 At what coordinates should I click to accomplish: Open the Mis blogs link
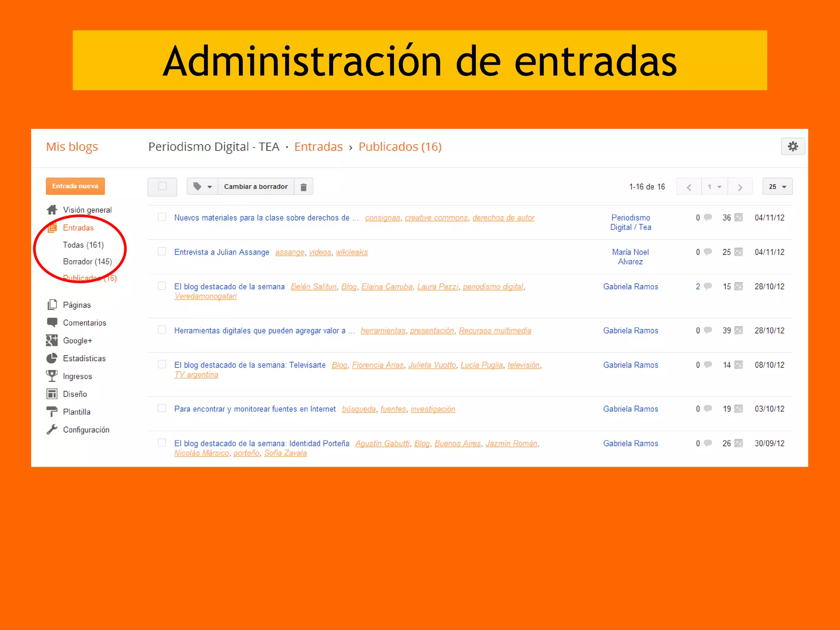(72, 146)
